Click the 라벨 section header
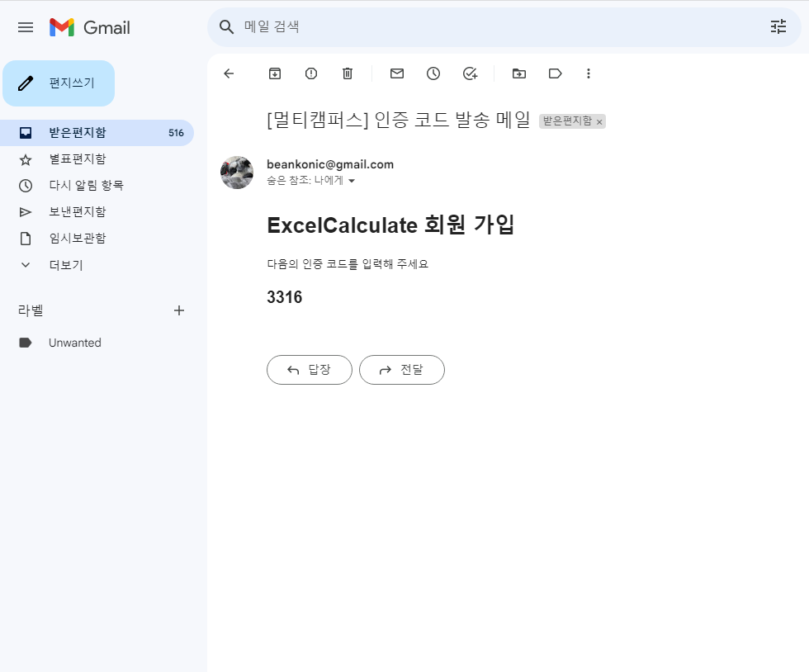Screen dimensions: 809x672 31,310
